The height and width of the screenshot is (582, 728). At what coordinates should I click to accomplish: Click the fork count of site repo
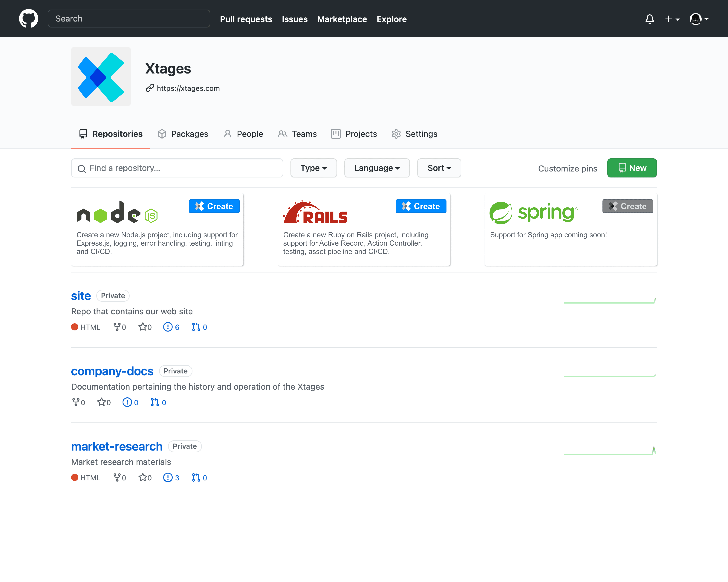pos(120,327)
